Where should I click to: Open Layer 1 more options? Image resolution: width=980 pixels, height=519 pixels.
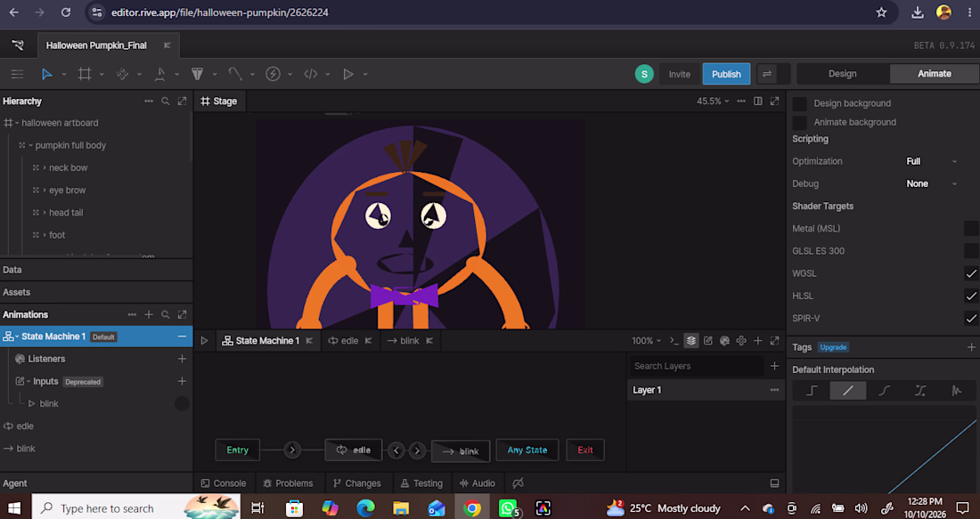click(774, 390)
